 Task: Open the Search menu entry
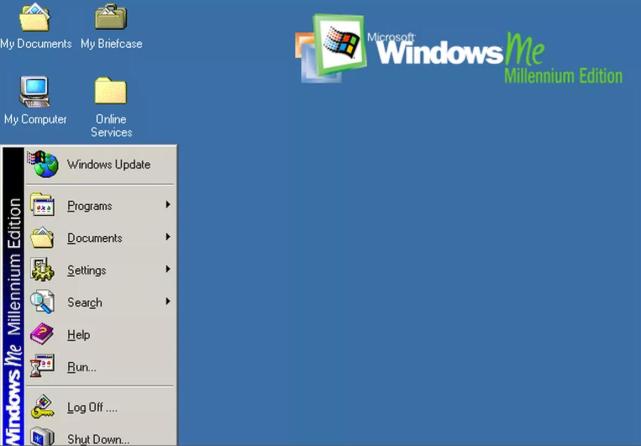(101, 302)
